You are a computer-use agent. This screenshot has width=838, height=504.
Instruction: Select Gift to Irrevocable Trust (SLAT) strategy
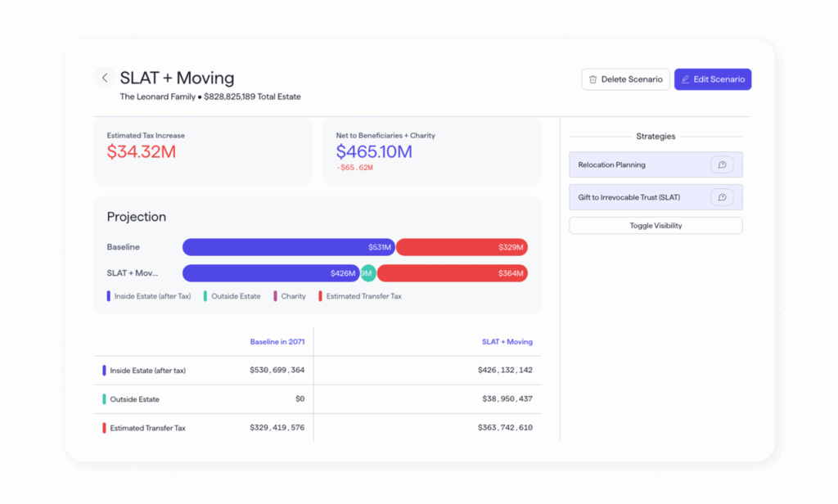pyautogui.click(x=630, y=197)
